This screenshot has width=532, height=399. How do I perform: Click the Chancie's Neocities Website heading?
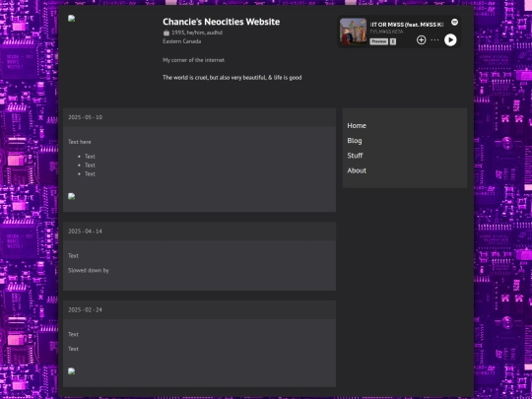(222, 22)
